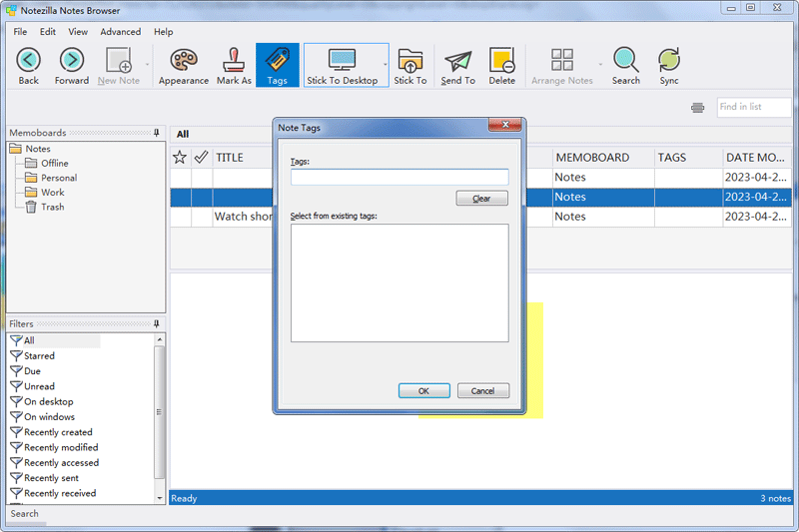This screenshot has height=532, width=799.
Task: Cancel the Note Tags dialog
Action: [x=483, y=391]
